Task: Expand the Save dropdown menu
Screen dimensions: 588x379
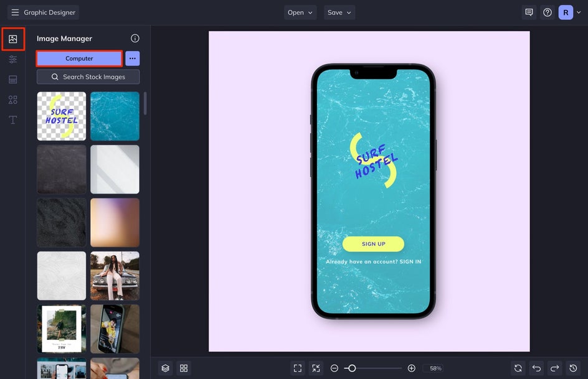Action: (339, 12)
